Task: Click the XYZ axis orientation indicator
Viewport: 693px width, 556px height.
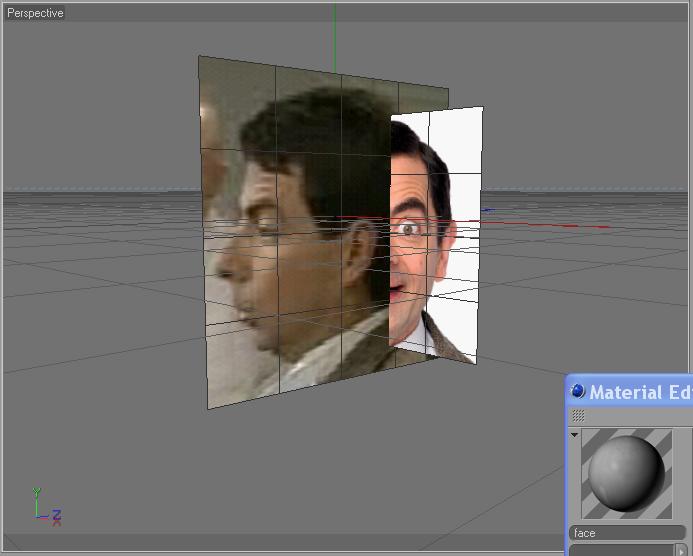Action: coord(47,507)
